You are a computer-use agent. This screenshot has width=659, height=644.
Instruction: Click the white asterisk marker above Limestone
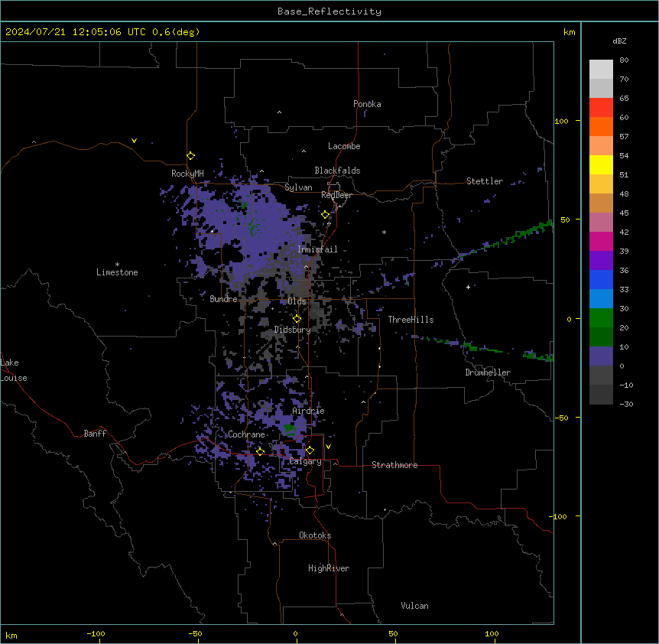coord(117,265)
